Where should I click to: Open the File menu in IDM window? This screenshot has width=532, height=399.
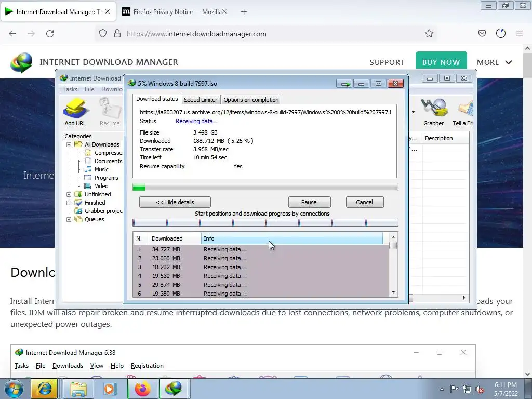pos(89,89)
